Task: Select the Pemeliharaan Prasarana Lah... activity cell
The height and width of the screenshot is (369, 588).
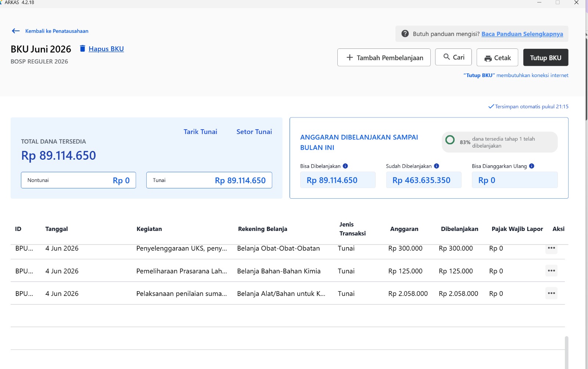Action: click(182, 271)
